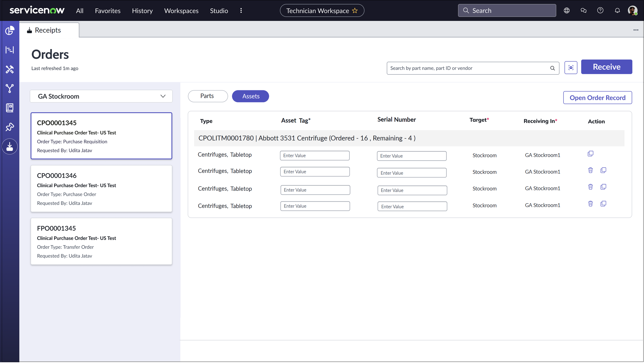The height and width of the screenshot is (363, 644).
Task: Open notifications bell in header
Action: (x=617, y=11)
